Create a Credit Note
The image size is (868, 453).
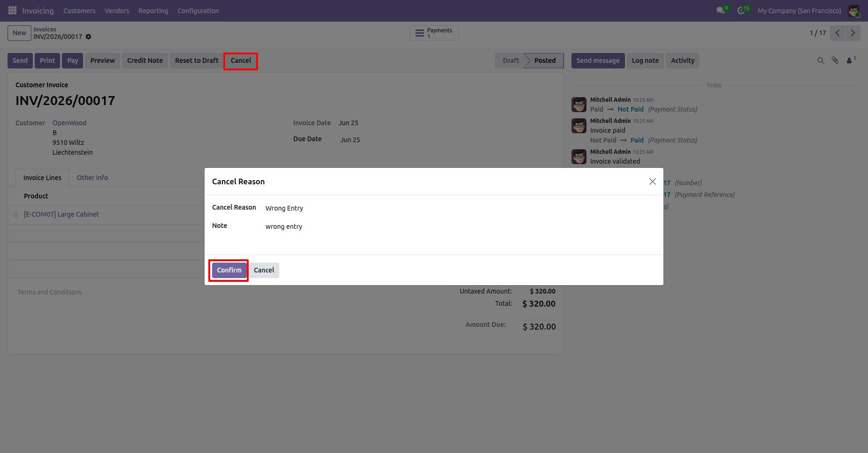(x=145, y=60)
